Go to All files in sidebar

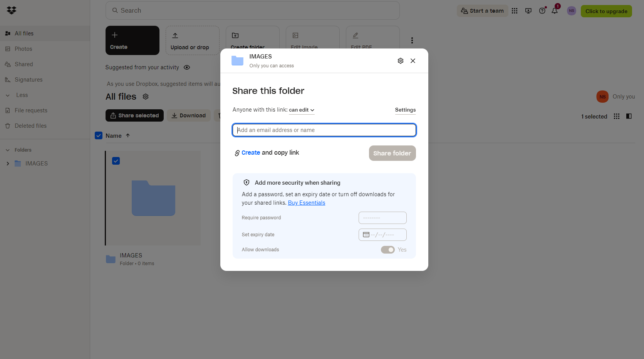point(45,33)
